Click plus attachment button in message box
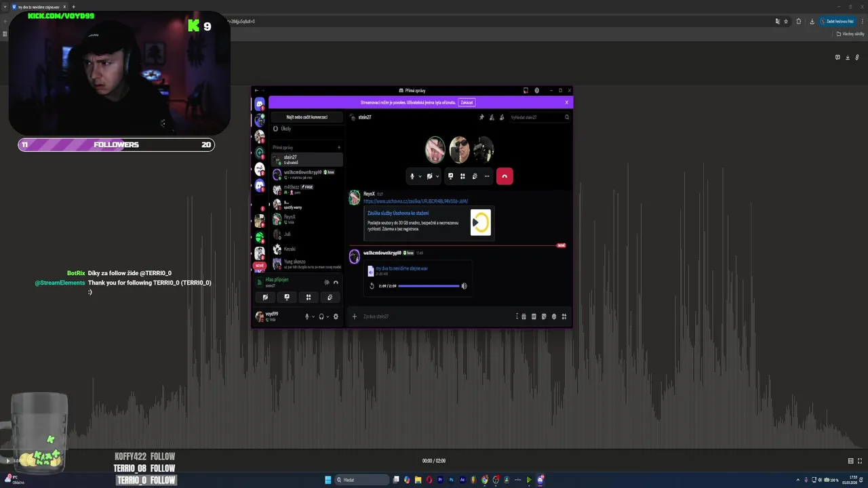The image size is (868, 488). (354, 317)
